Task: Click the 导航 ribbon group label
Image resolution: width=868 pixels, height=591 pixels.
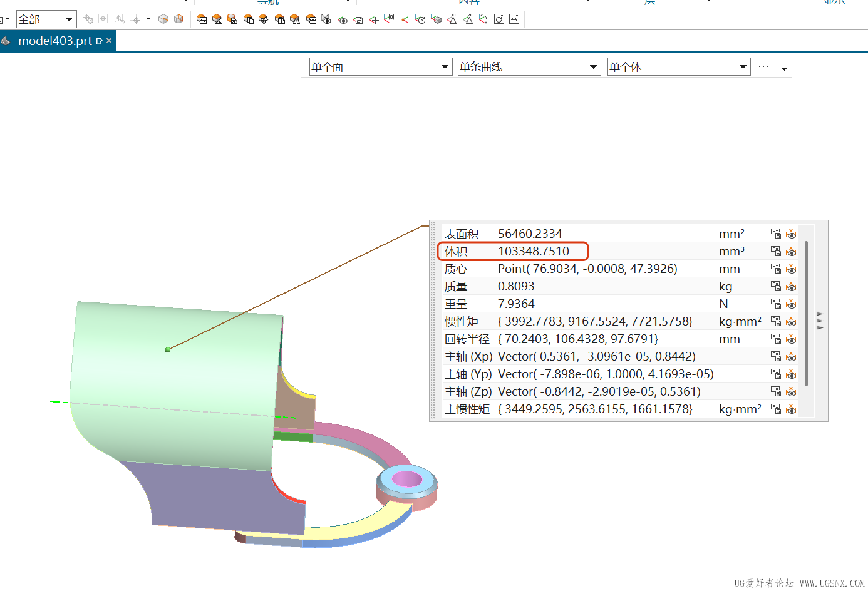Action: (x=267, y=3)
